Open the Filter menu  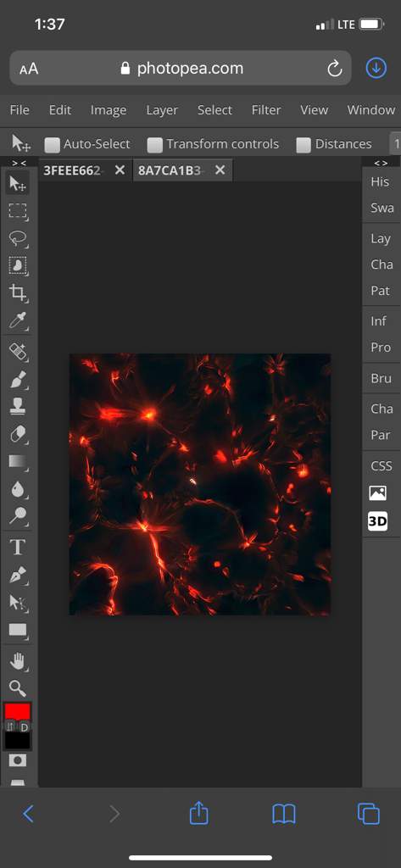[266, 109]
